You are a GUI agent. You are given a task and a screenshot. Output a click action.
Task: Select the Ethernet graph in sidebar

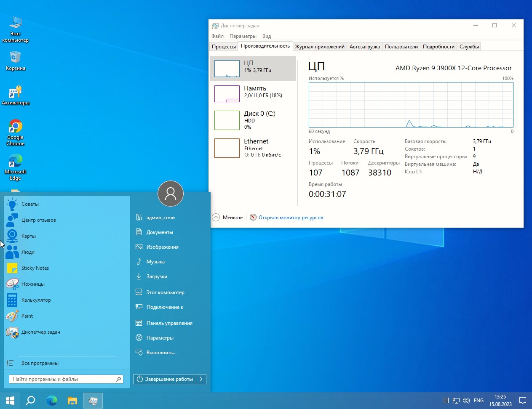tap(254, 147)
